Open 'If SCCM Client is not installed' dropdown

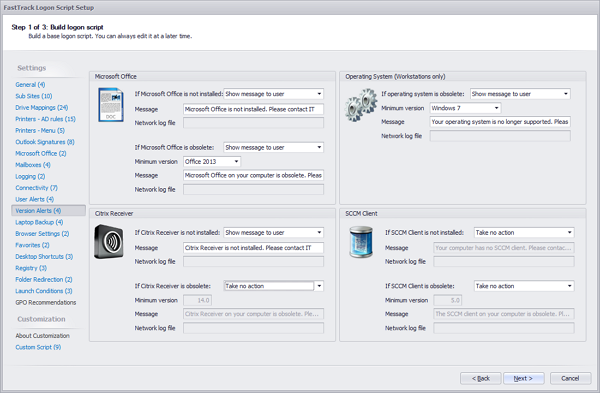[x=524, y=232]
